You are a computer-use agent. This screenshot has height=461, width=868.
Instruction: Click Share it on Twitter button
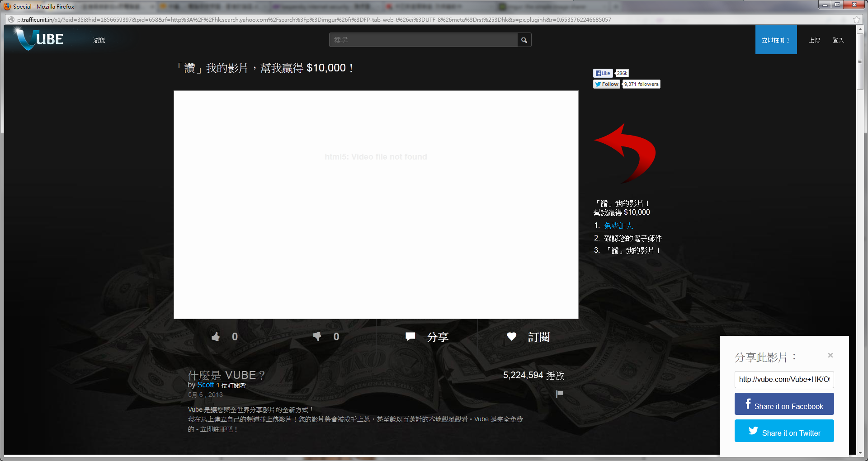784,431
